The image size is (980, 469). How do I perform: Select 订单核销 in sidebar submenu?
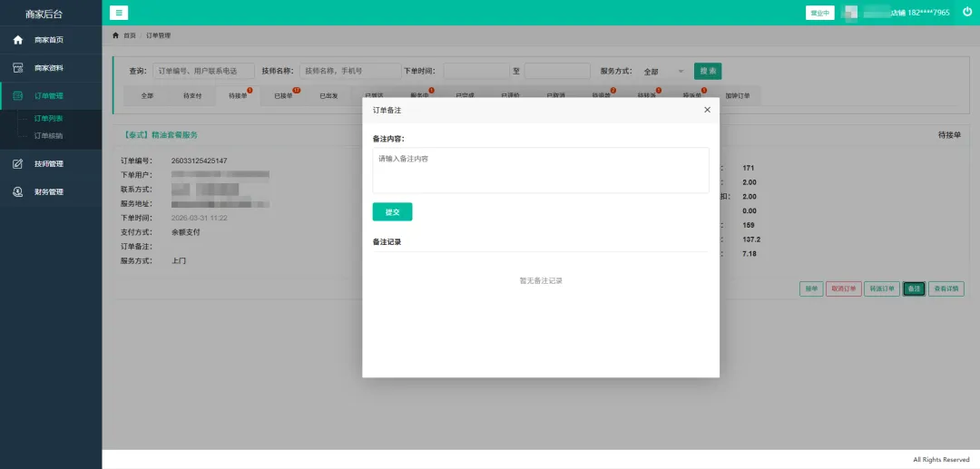click(x=48, y=136)
